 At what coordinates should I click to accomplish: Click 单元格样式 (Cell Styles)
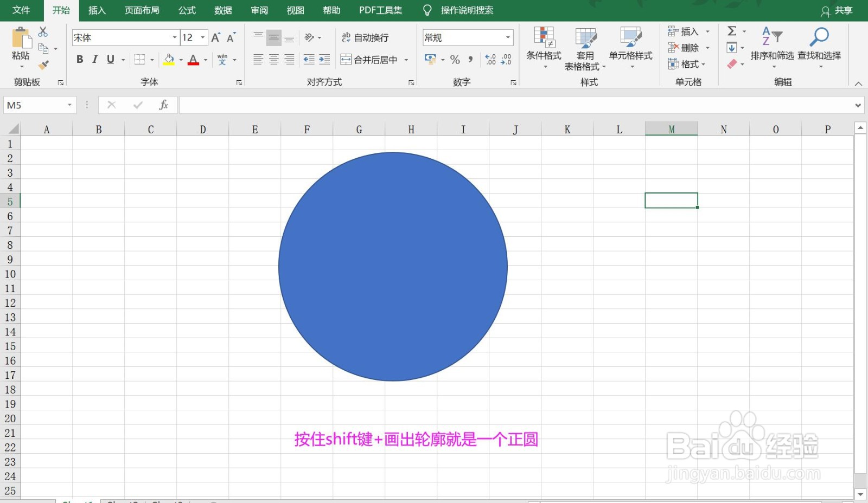(x=631, y=49)
